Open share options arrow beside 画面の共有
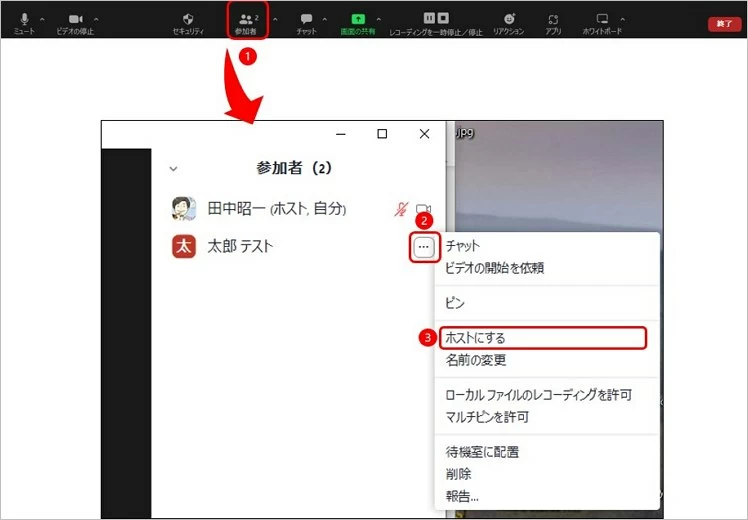Screen dimensions: 748x520 click(379, 20)
